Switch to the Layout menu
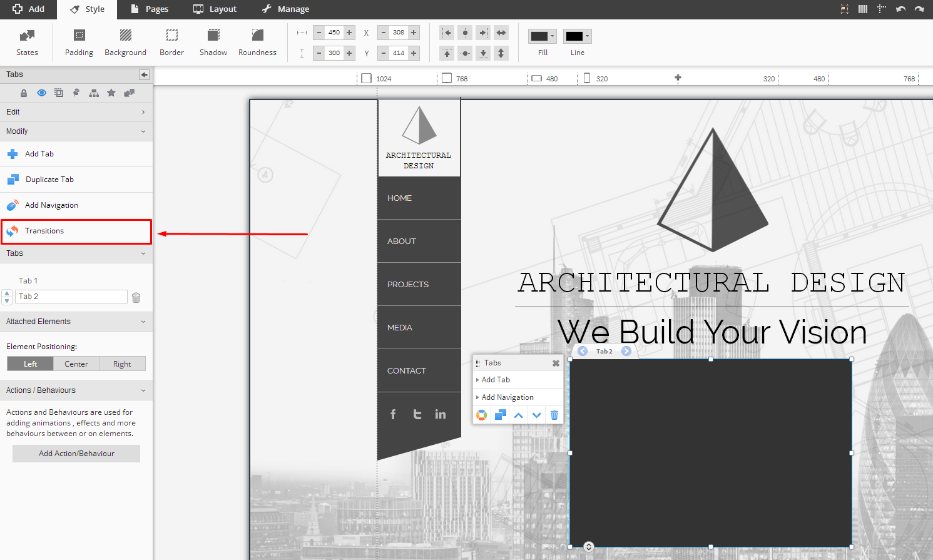 (215, 9)
